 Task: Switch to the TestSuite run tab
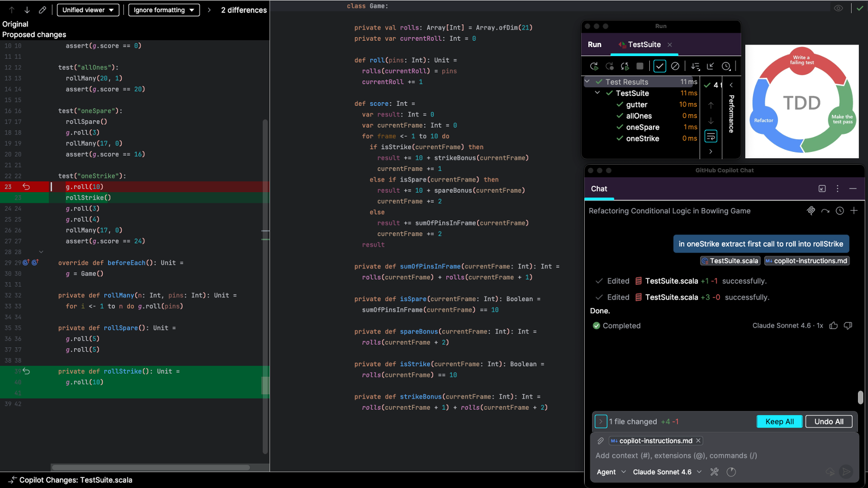pyautogui.click(x=643, y=44)
